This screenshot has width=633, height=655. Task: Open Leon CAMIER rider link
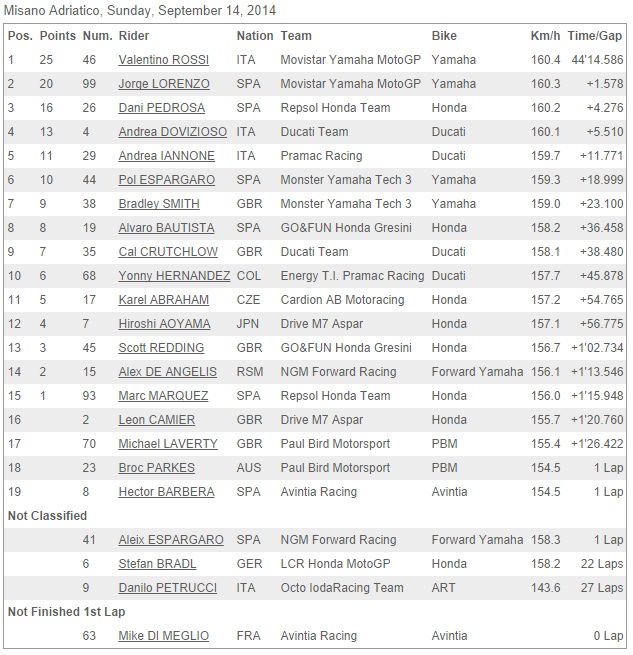click(x=157, y=420)
